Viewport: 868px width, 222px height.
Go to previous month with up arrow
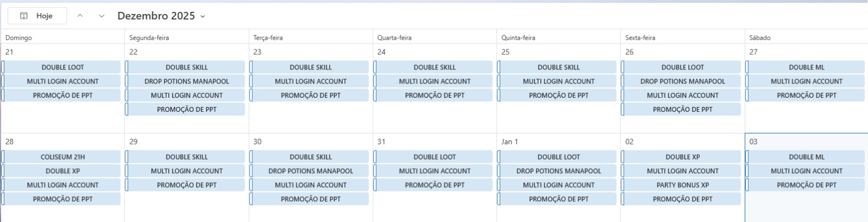(80, 16)
